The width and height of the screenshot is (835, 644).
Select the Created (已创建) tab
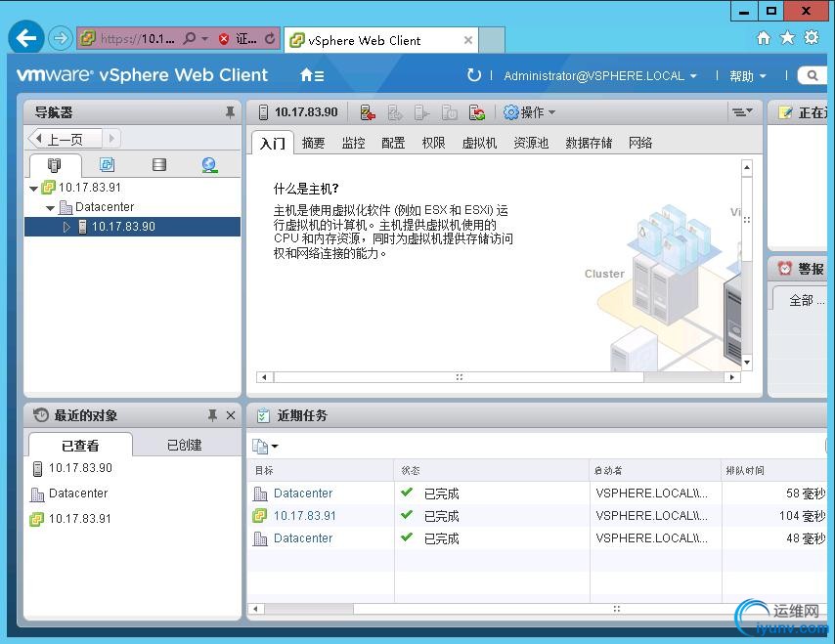tap(184, 445)
